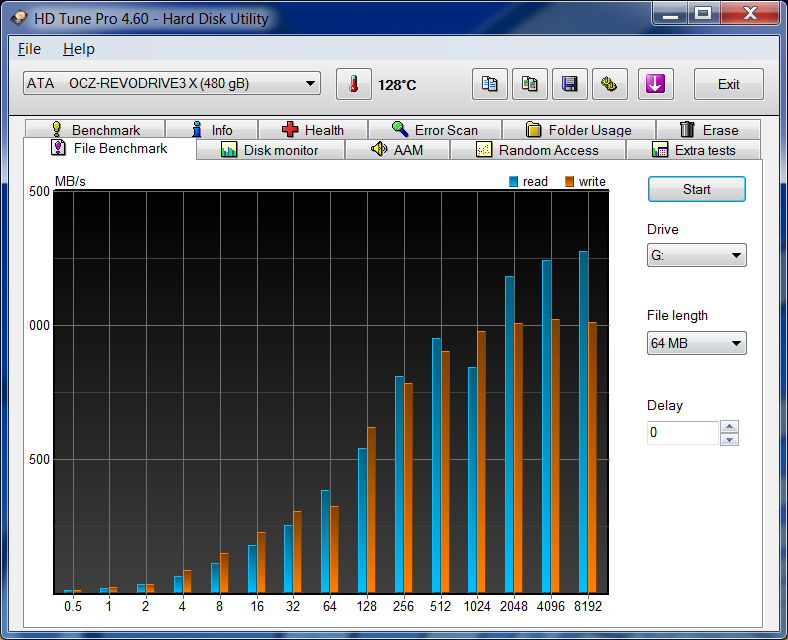Click the purple down-arrow minimize-to-tray icon
This screenshot has height=640, width=788.
pyautogui.click(x=655, y=84)
